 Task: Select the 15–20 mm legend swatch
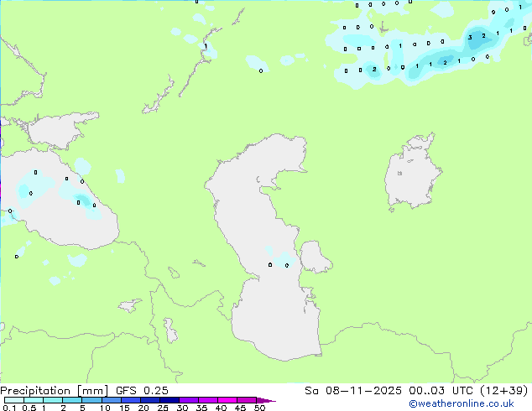coord(131,400)
